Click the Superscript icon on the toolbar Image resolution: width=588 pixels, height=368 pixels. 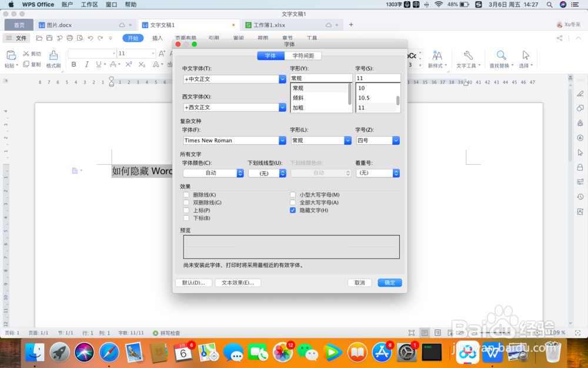(x=128, y=65)
